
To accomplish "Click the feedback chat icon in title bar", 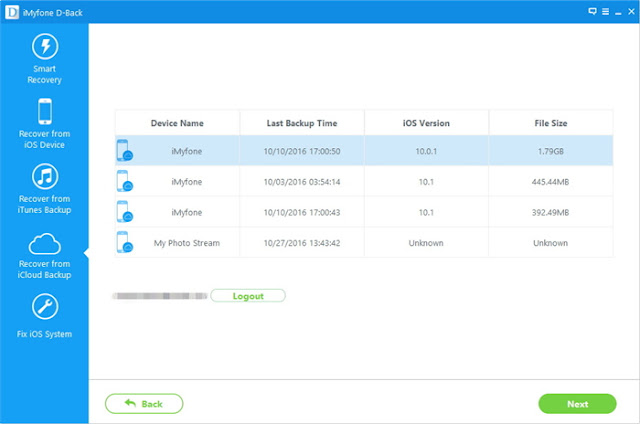I will (592, 11).
